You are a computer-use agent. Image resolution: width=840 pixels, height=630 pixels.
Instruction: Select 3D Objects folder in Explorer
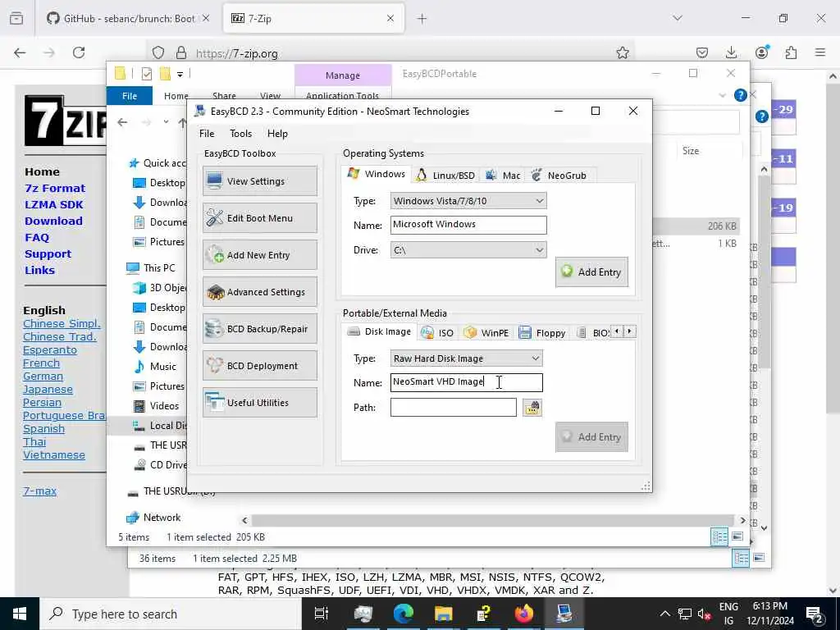click(160, 288)
